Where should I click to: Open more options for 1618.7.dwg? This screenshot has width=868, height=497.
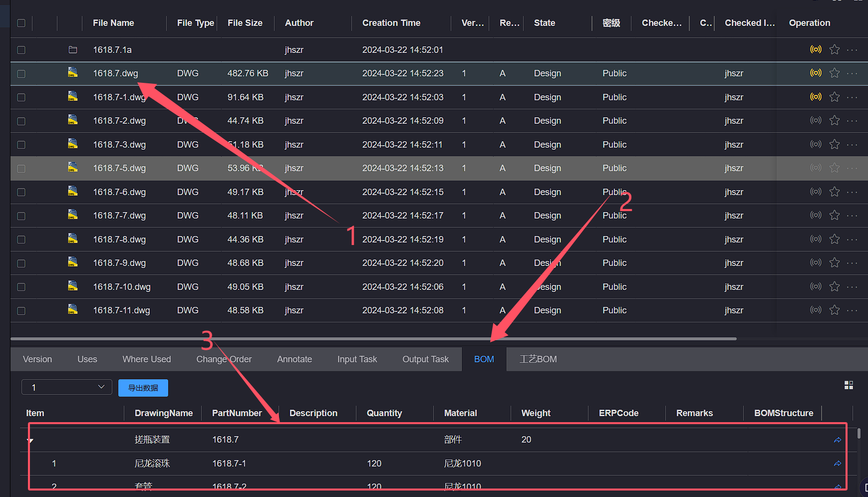click(x=852, y=73)
